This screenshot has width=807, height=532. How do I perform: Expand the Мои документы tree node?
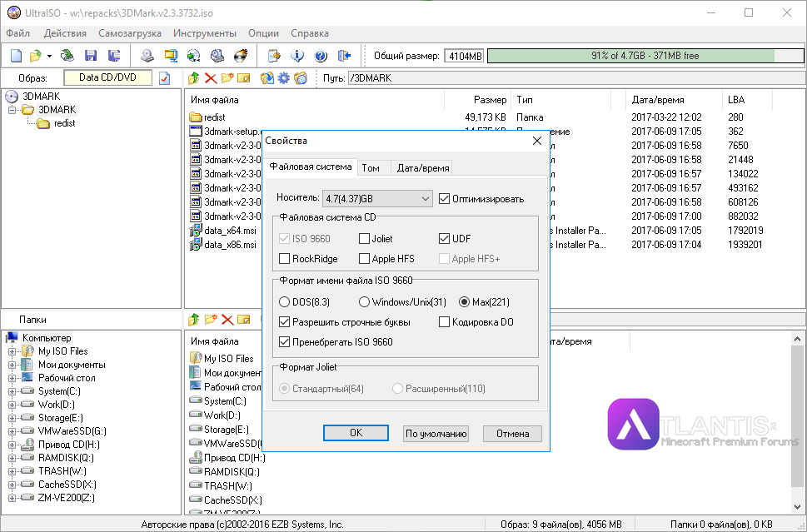pyautogui.click(x=12, y=365)
